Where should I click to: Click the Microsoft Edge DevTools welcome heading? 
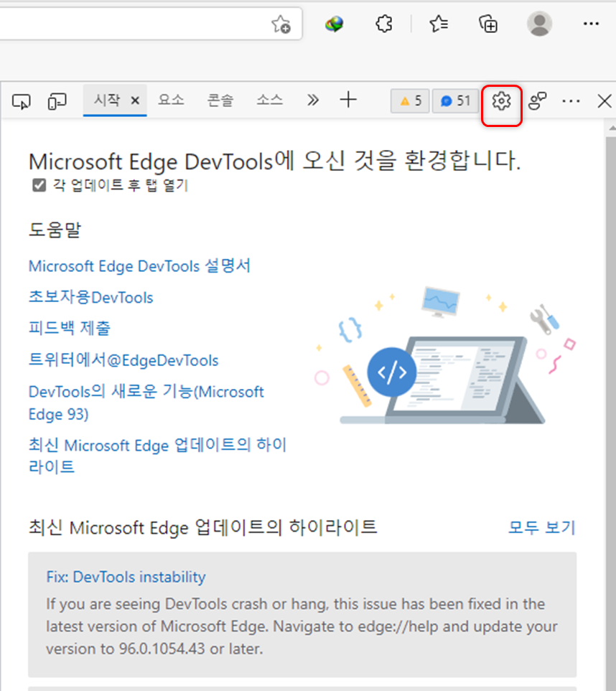coord(275,161)
